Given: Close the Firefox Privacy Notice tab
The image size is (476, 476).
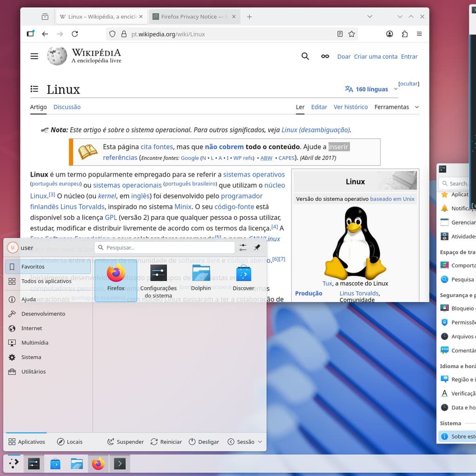Looking at the screenshot, I should tap(234, 17).
